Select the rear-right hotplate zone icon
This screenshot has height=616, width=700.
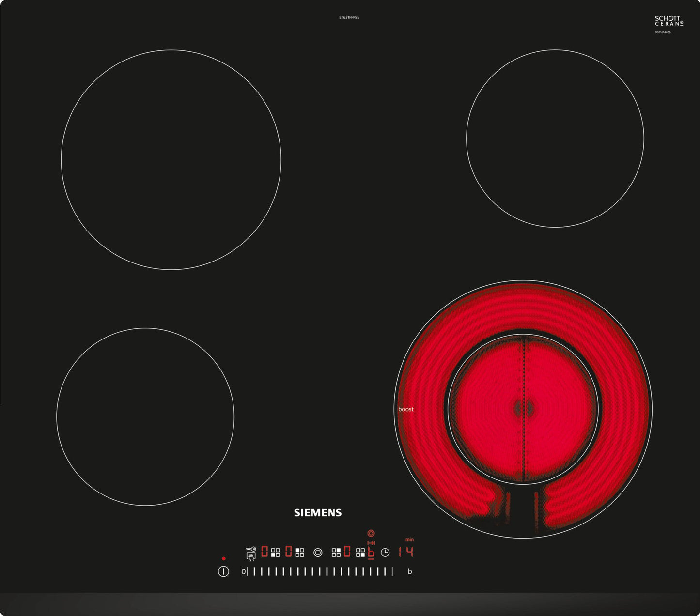coord(336,553)
